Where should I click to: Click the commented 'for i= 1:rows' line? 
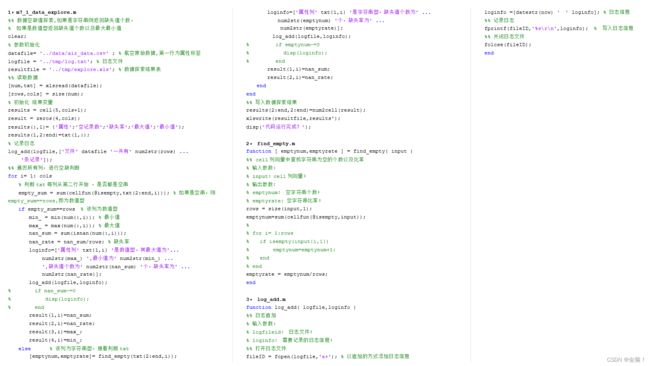coord(270,233)
